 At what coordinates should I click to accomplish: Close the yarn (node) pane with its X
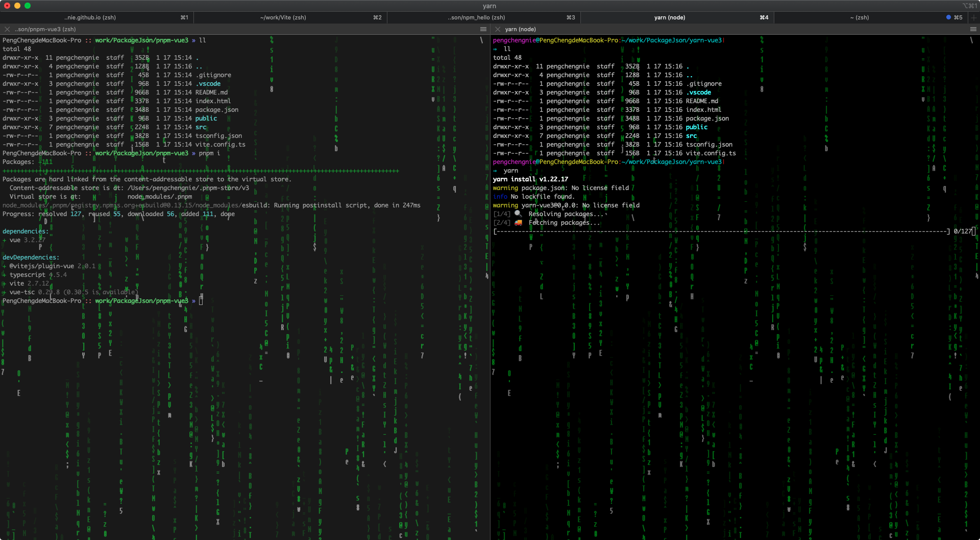[x=498, y=29]
